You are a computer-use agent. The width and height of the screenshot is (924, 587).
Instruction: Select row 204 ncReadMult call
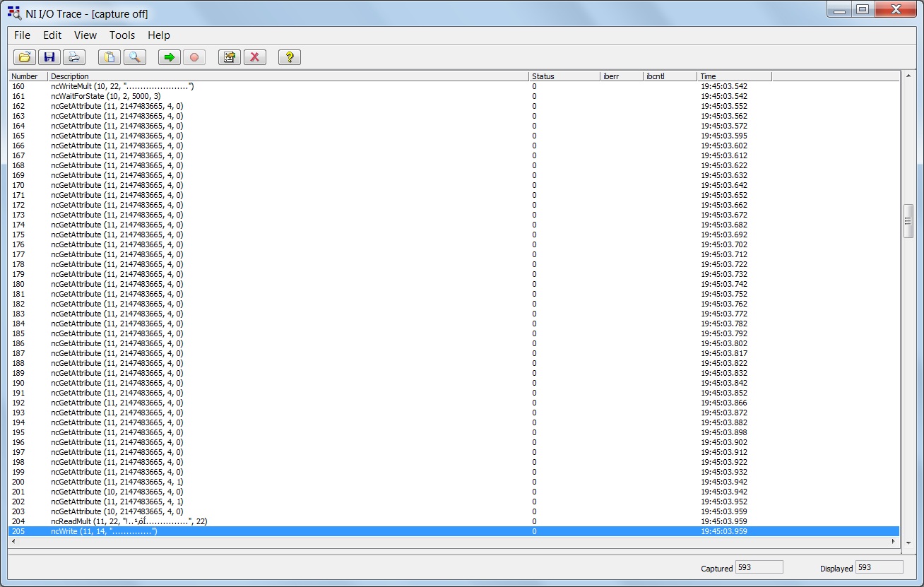point(454,521)
